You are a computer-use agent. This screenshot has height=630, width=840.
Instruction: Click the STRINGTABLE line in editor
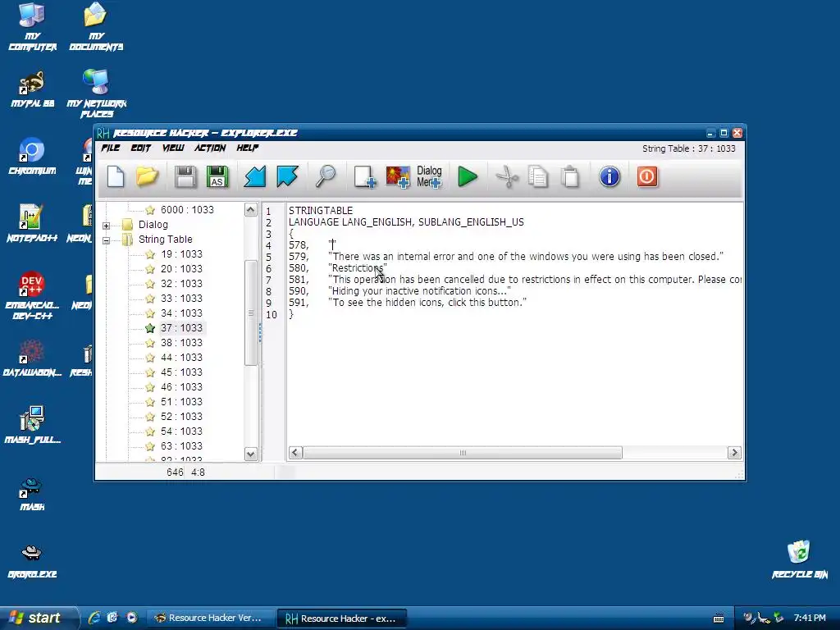click(321, 211)
